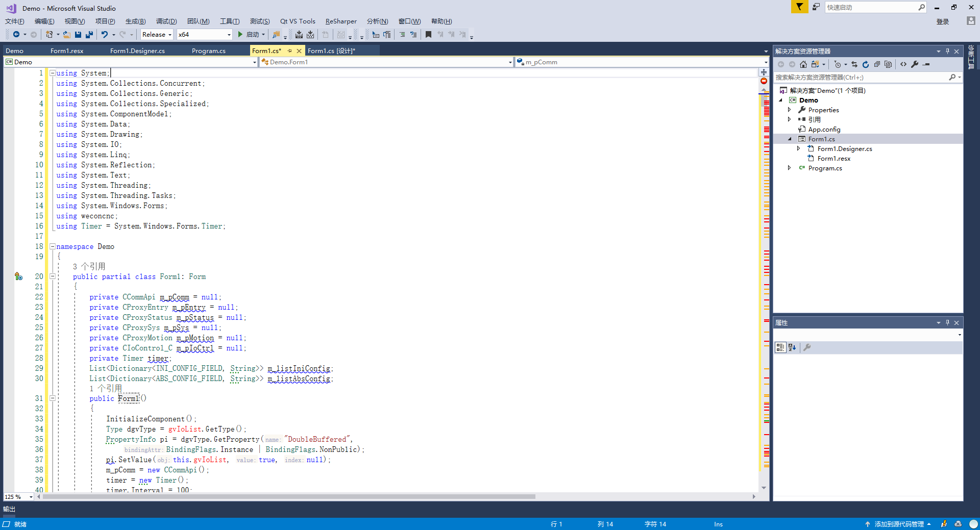Viewport: 980px width, 530px height.
Task: Open the ReSharper menu
Action: click(x=341, y=21)
